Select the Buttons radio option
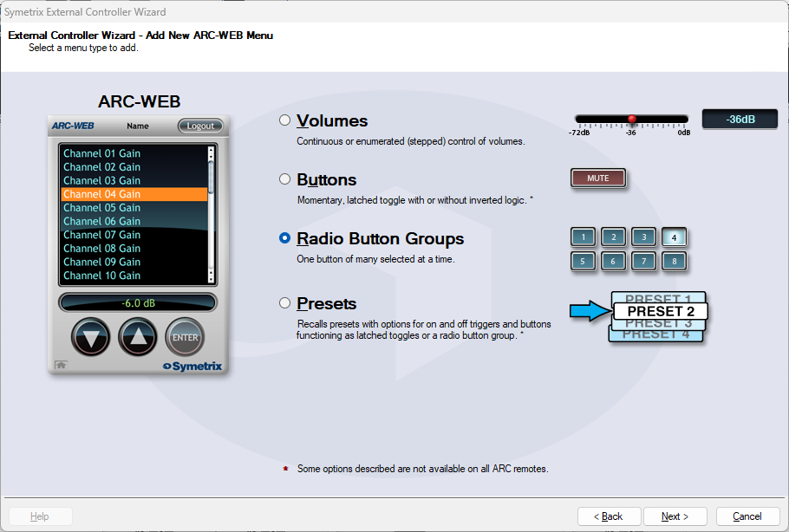This screenshot has height=532, width=789. point(284,179)
